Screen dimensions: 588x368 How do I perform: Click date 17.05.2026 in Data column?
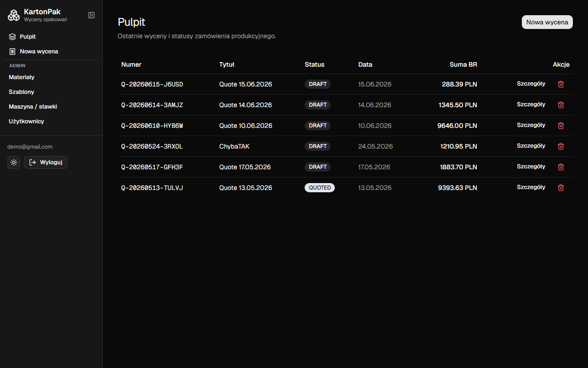point(374,167)
